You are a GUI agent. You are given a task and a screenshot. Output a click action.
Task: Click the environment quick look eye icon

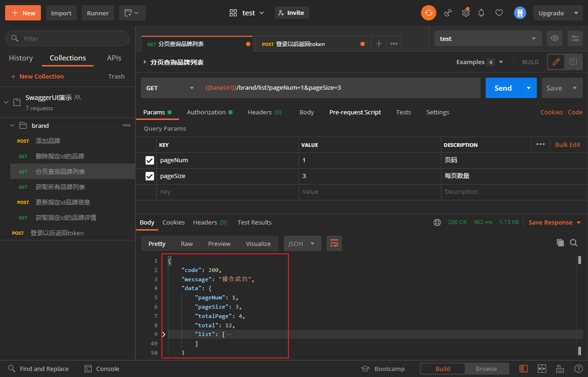click(x=555, y=39)
